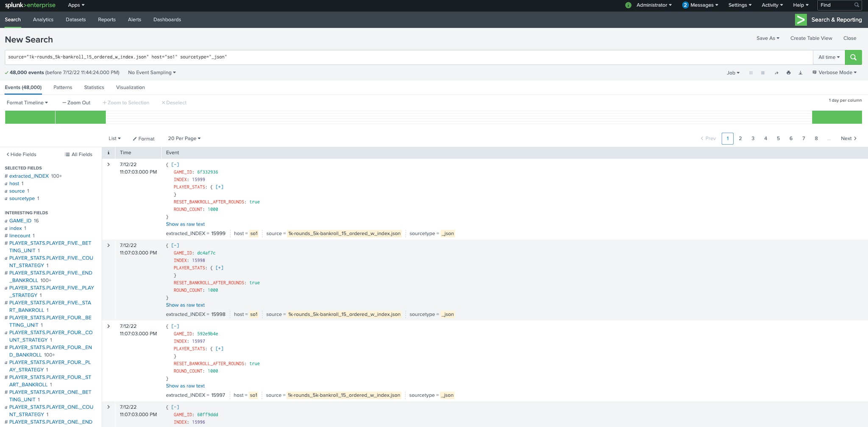Screen dimensions: 868x427
Task: Open the Reports tab
Action: pos(107,20)
